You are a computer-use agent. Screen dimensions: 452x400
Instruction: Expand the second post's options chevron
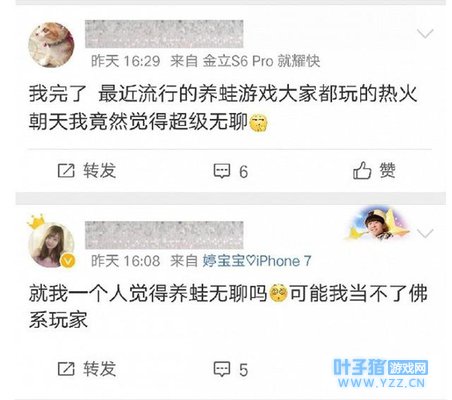425,233
